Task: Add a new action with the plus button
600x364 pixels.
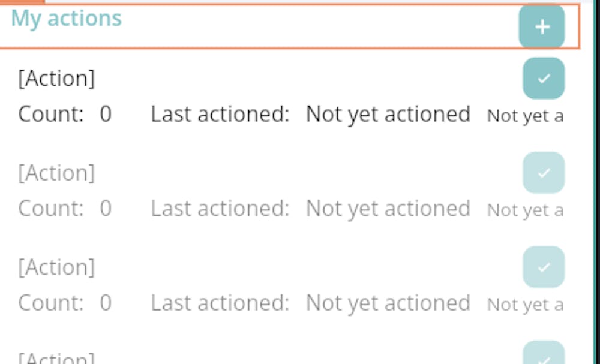Action: [541, 27]
